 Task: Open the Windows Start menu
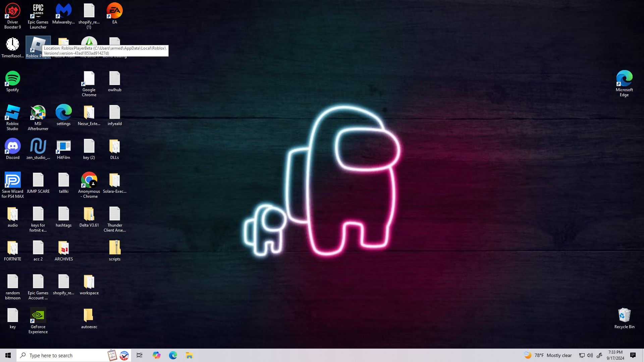[8, 355]
